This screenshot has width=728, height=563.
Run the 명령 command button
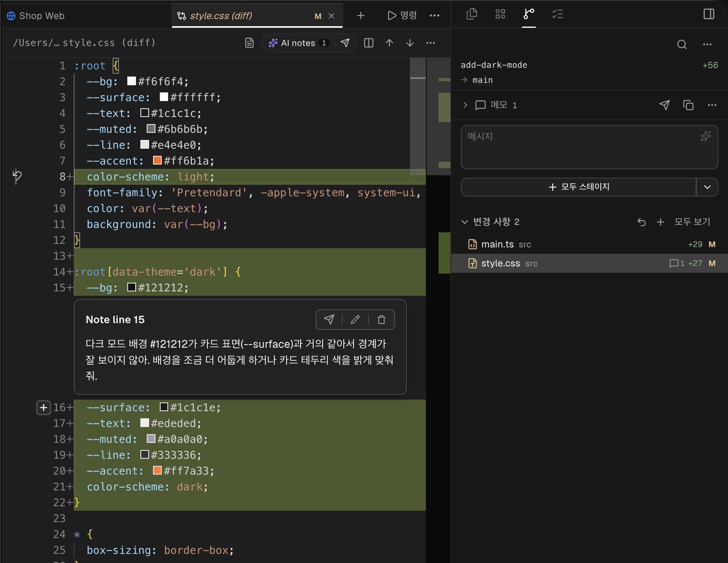pos(402,15)
